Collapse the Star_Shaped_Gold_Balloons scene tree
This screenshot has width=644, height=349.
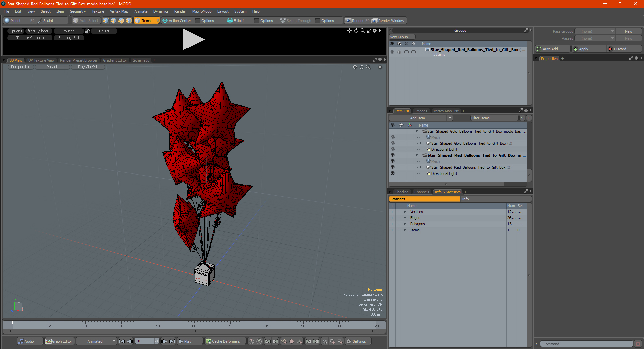pyautogui.click(x=417, y=131)
